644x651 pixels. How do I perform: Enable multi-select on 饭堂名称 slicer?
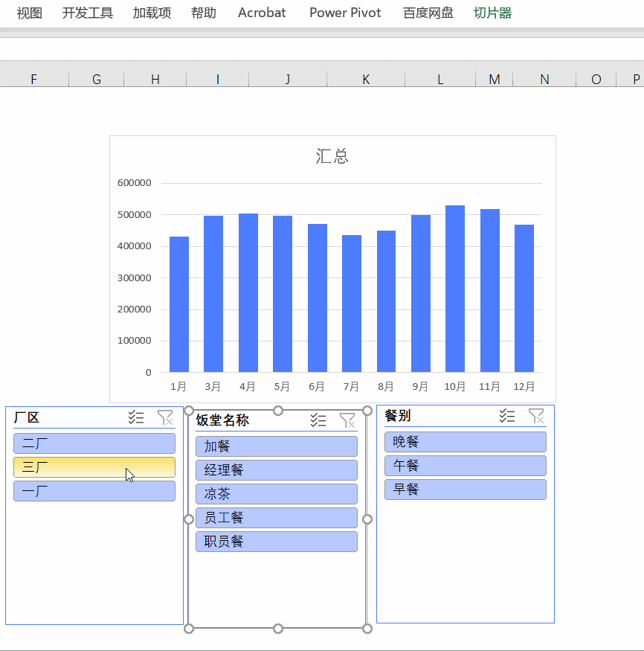318,420
